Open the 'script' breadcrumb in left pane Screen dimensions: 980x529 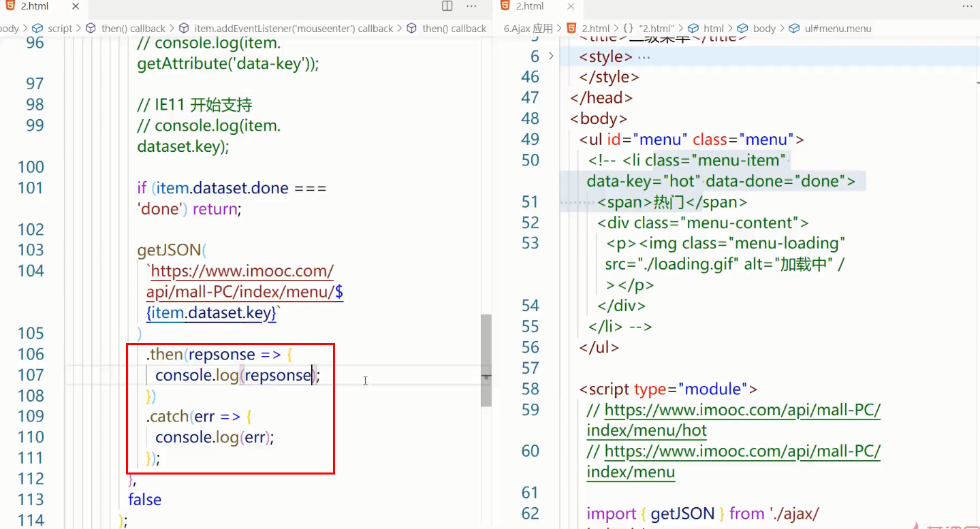point(52,29)
